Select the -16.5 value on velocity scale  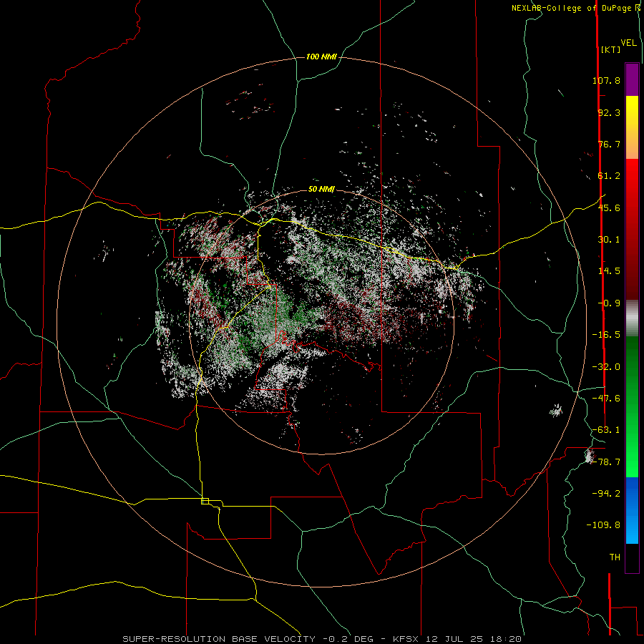(x=606, y=335)
